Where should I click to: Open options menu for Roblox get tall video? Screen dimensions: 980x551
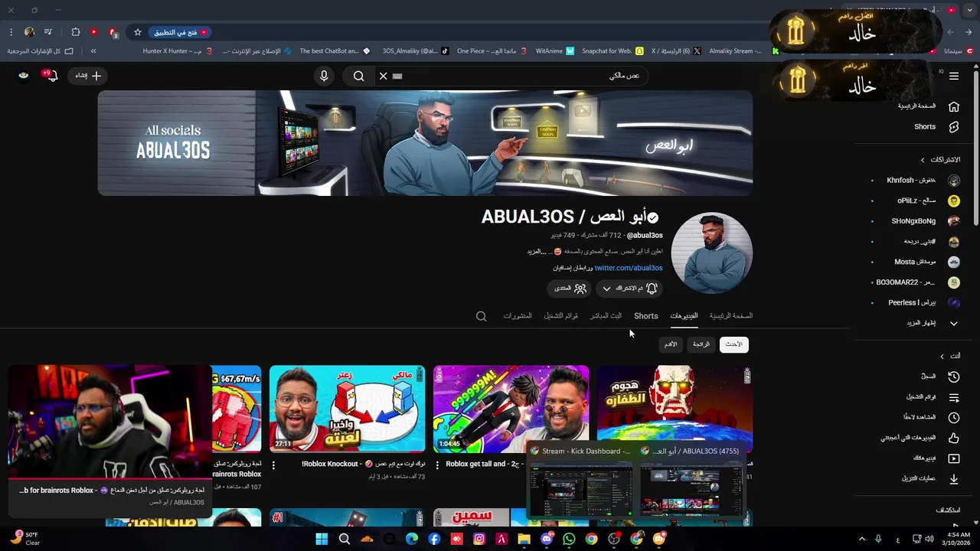(x=437, y=465)
